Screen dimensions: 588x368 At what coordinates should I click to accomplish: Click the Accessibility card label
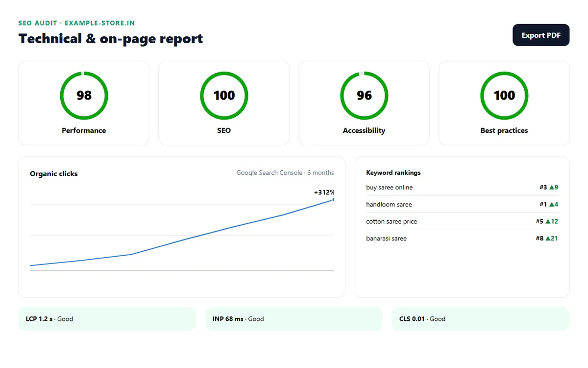pyautogui.click(x=364, y=131)
